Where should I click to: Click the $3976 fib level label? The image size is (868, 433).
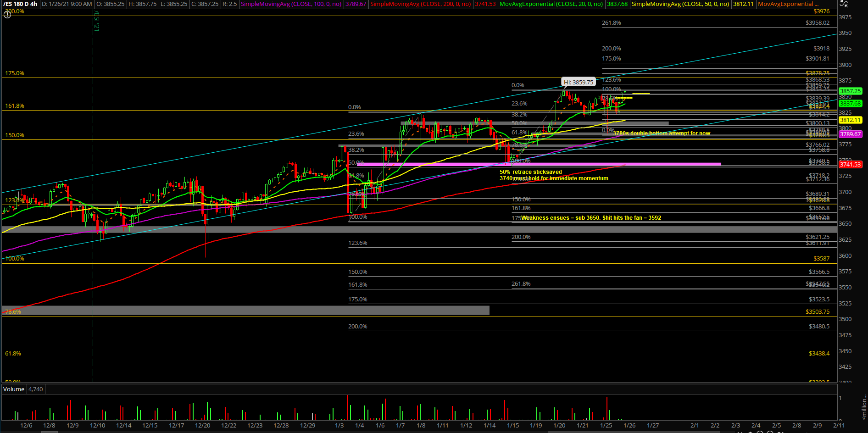click(821, 11)
